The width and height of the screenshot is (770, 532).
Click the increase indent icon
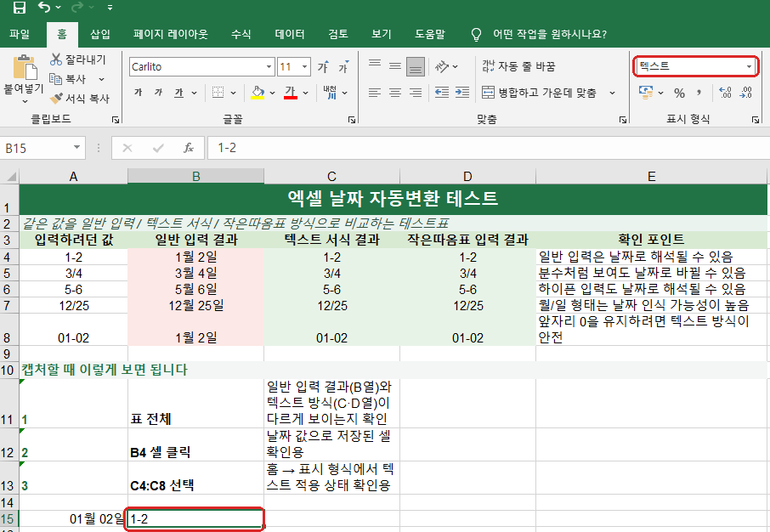click(462, 93)
